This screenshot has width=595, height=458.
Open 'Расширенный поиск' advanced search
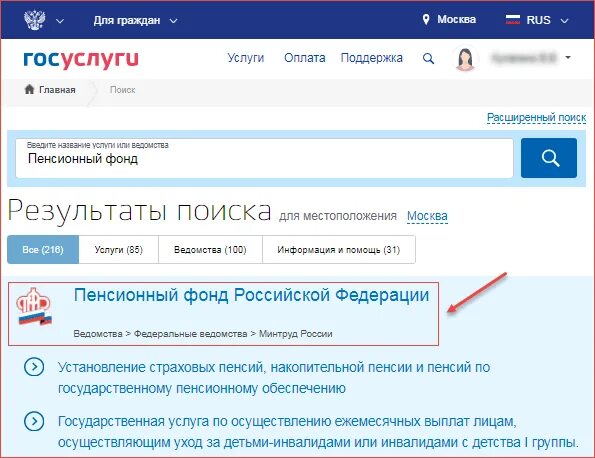(536, 118)
